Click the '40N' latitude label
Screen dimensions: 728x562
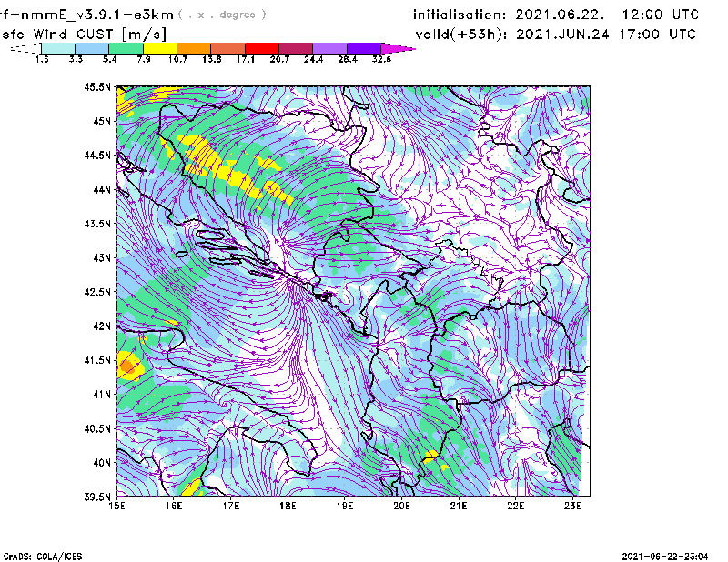tap(102, 462)
